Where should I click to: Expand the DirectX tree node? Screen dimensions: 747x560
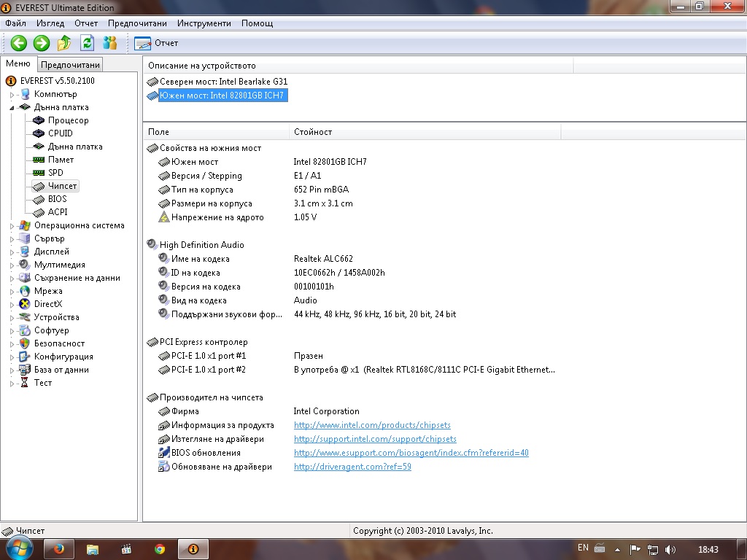tap(12, 304)
